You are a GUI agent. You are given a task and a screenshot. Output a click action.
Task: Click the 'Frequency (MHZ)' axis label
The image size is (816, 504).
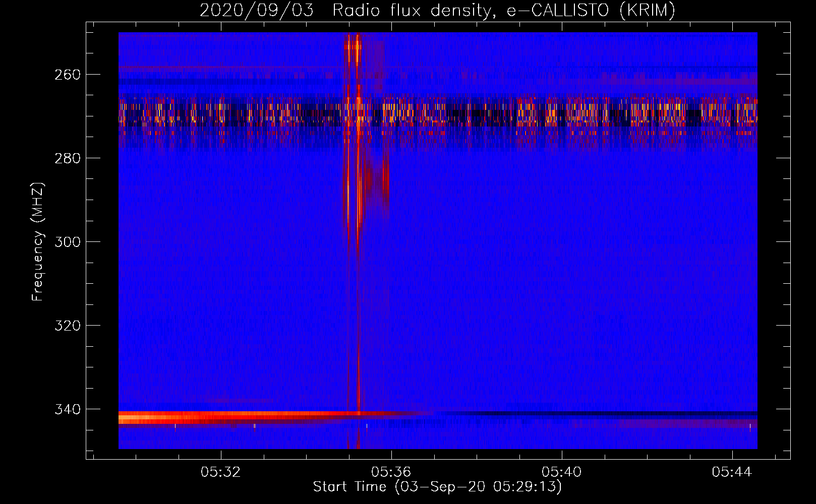tap(38, 241)
